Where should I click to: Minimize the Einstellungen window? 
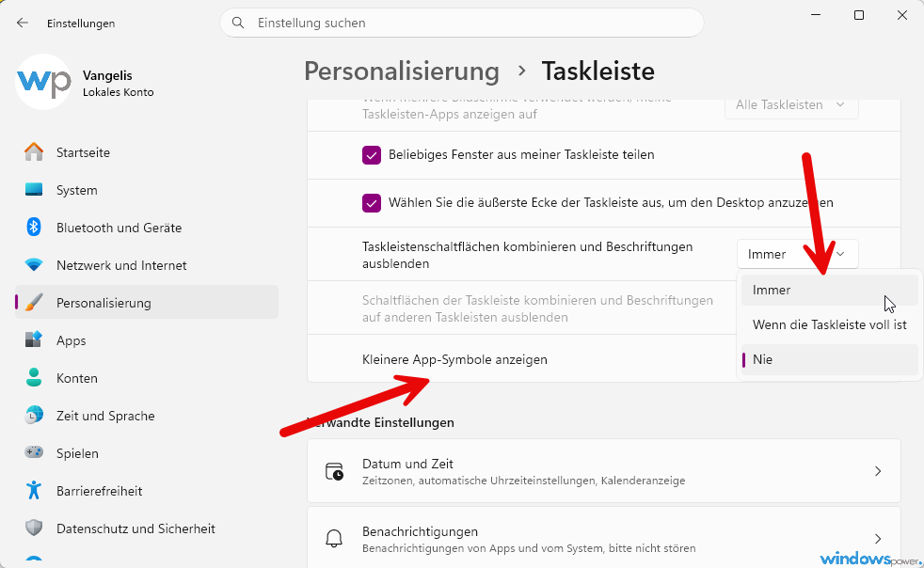[816, 15]
